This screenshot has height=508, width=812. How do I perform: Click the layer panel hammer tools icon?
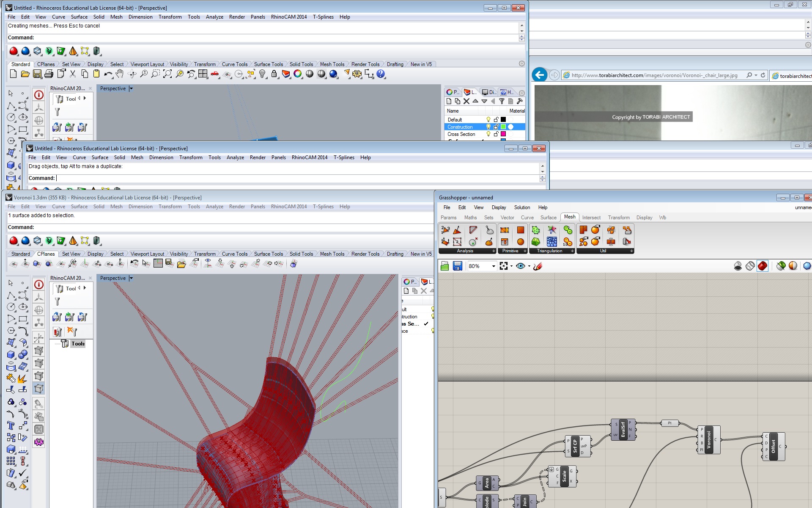click(520, 101)
